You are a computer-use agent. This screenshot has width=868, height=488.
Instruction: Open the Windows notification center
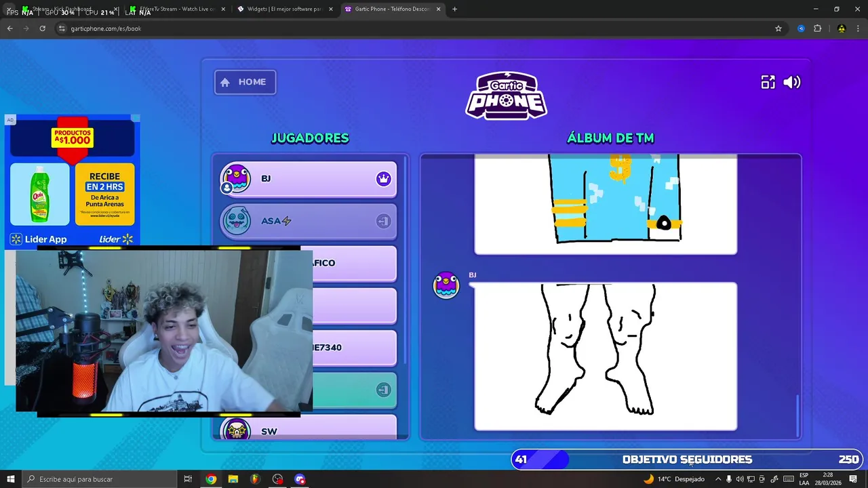point(853,479)
